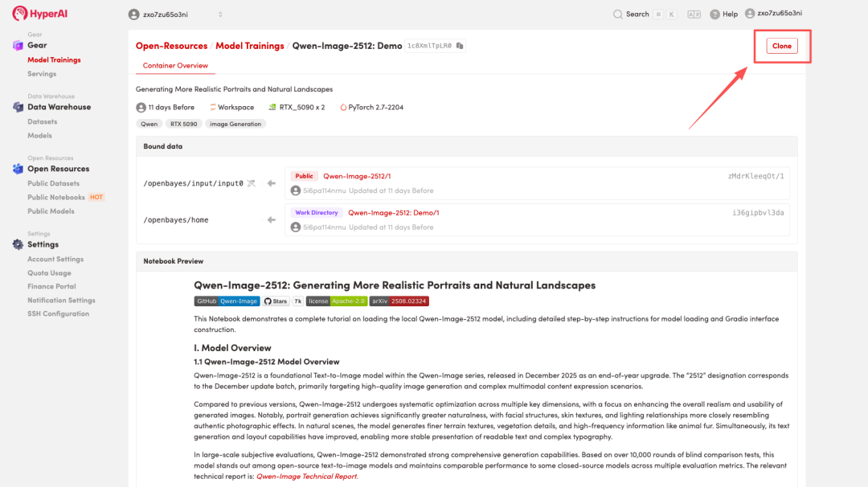Click the read-only icon beside input0 path
The width and height of the screenshot is (868, 487).
point(252,183)
